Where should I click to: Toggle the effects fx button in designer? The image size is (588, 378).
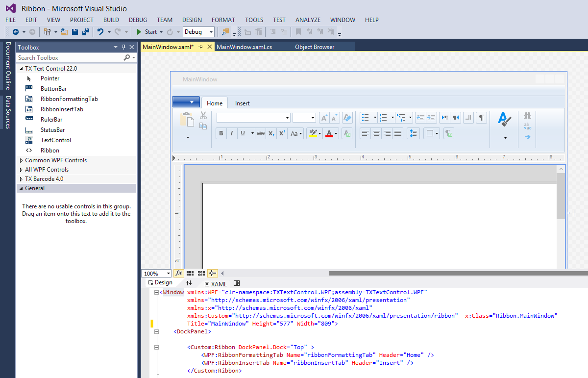coord(178,273)
